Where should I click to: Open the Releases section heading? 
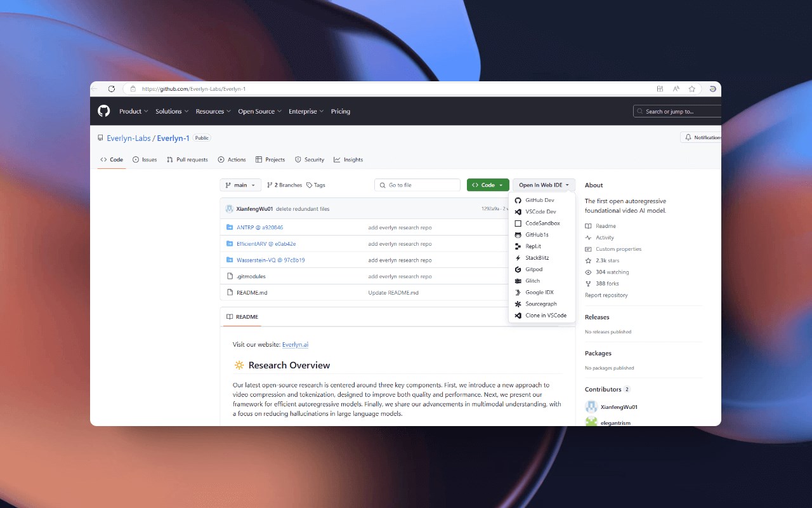597,317
